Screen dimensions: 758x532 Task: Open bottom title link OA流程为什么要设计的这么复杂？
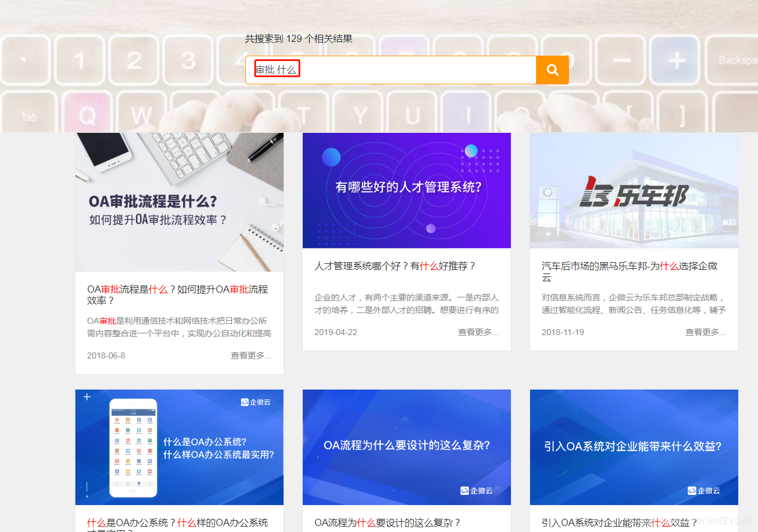[388, 523]
